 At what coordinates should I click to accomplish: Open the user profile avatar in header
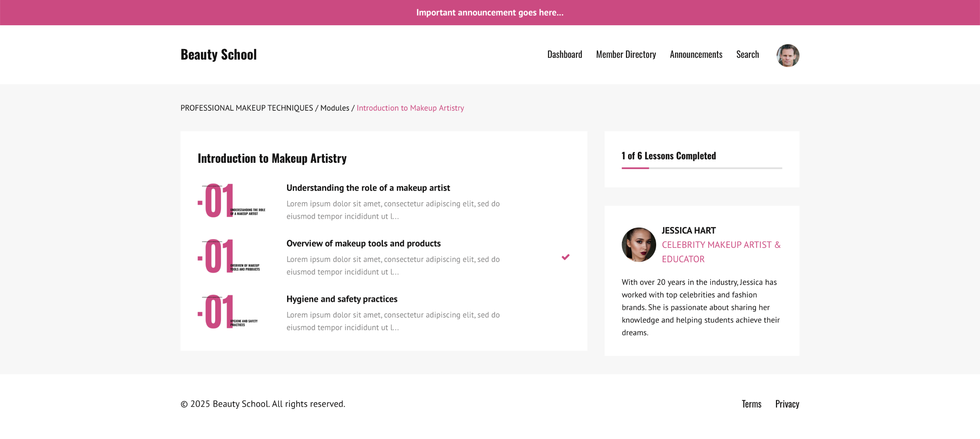[x=787, y=55]
